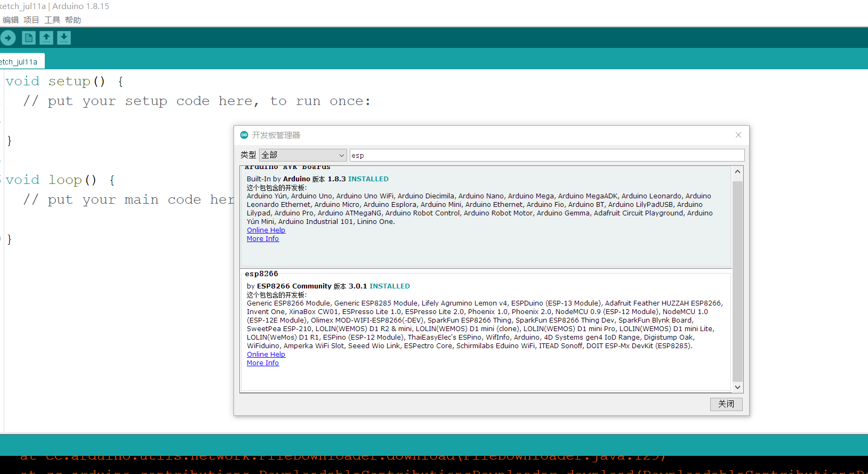Click the Arduino logo in Boards Manager title
868x474 pixels.
[244, 135]
